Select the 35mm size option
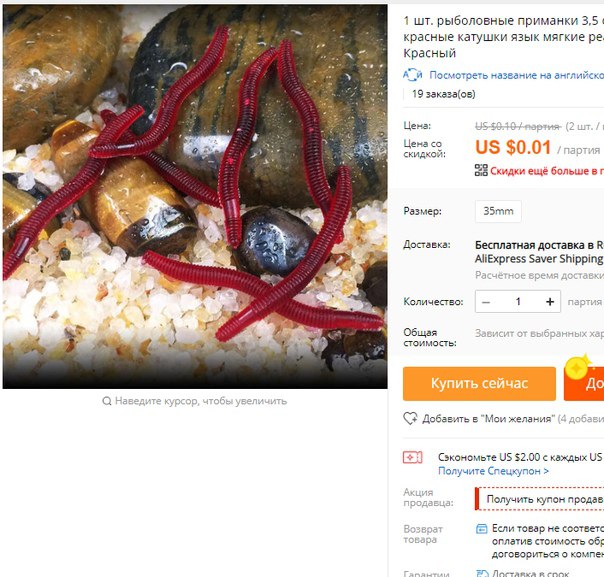The width and height of the screenshot is (604, 577). 498,211
